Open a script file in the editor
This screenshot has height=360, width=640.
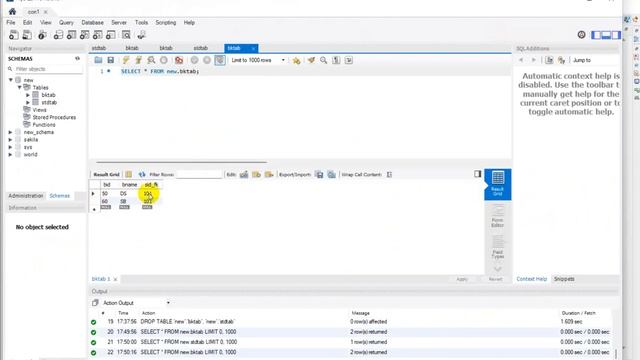[x=98, y=60]
